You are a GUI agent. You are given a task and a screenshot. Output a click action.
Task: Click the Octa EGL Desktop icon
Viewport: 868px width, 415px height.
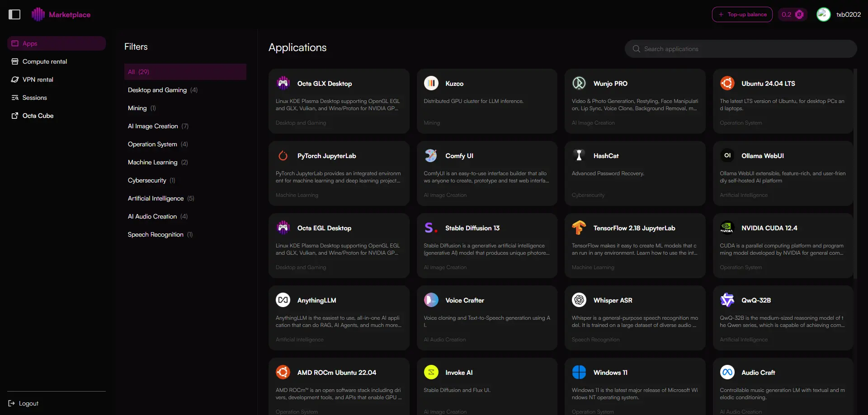pos(283,228)
